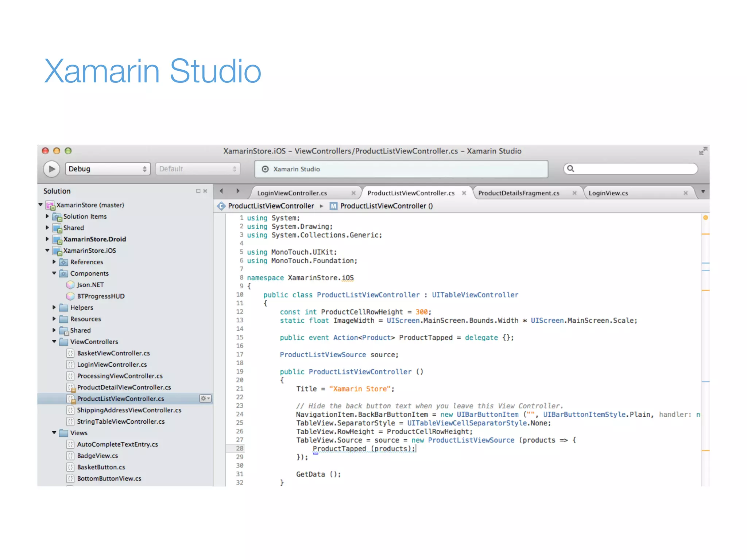Click the BTProgressHUD package icon

point(70,296)
